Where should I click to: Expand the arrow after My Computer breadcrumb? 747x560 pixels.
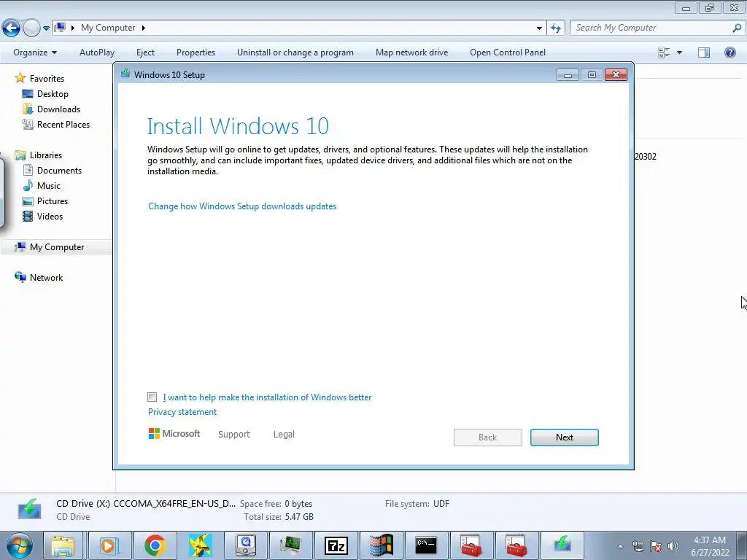click(x=143, y=28)
